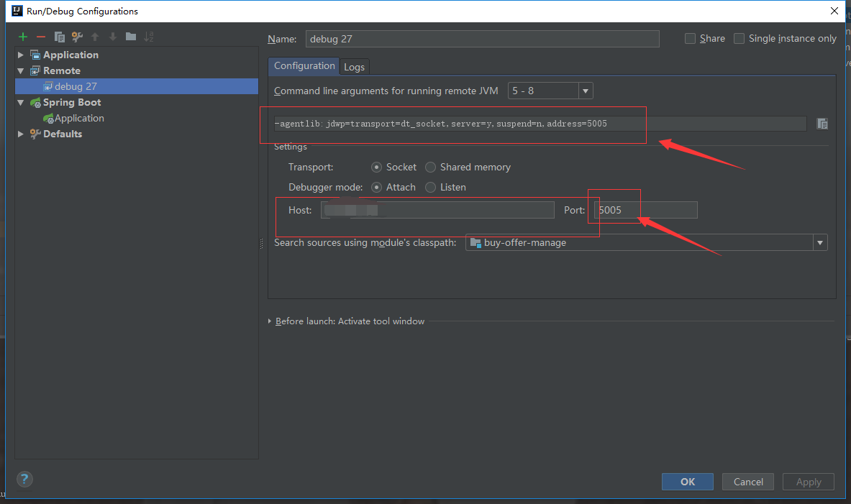Screen dimensions: 851x504
Task: Select the Remote tree label
Action: pyautogui.click(x=62, y=70)
